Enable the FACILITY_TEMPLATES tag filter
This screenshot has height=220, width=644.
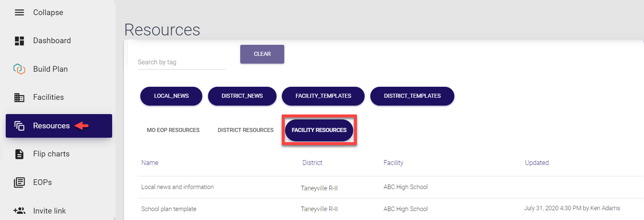pos(323,96)
